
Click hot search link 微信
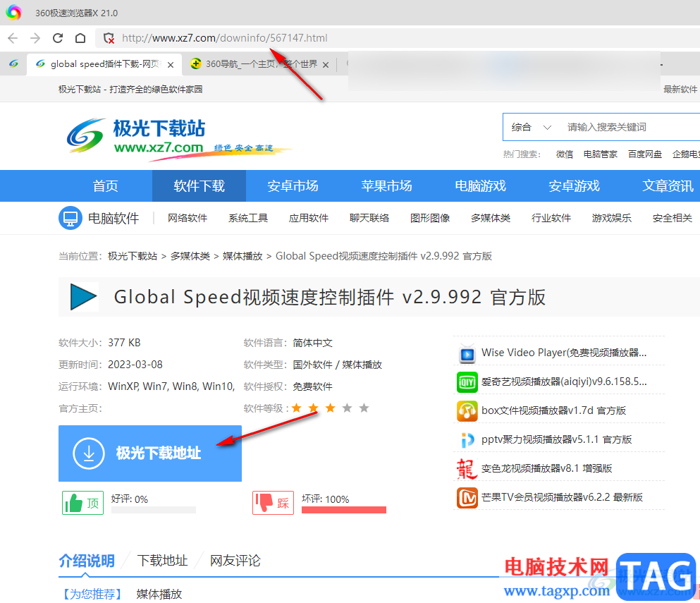click(x=564, y=154)
